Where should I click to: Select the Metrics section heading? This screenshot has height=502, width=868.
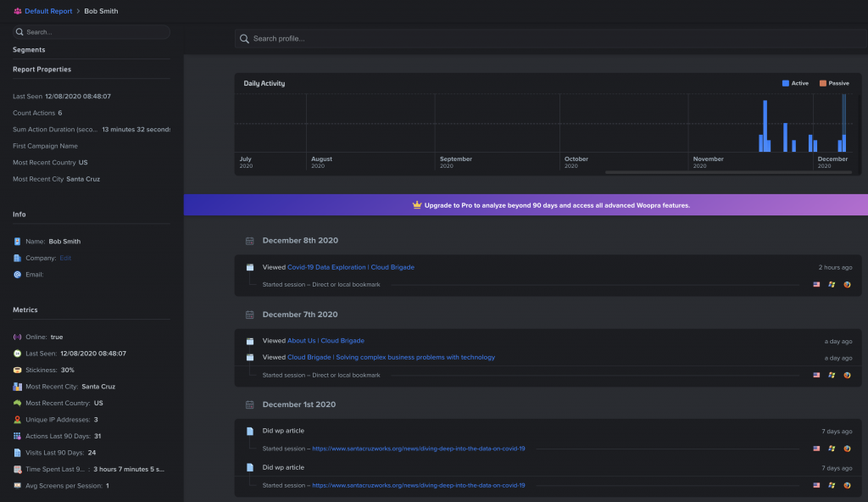pos(25,310)
